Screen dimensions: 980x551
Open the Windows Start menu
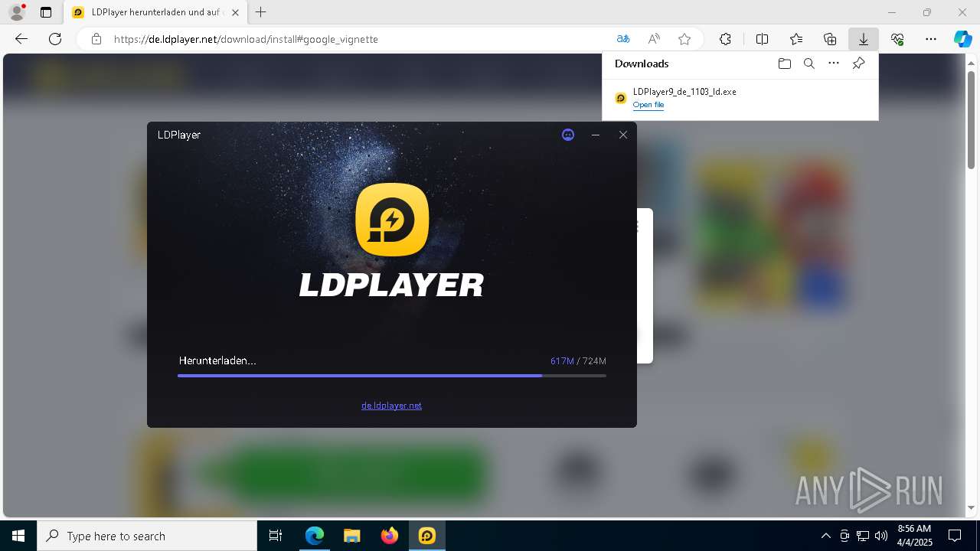18,536
